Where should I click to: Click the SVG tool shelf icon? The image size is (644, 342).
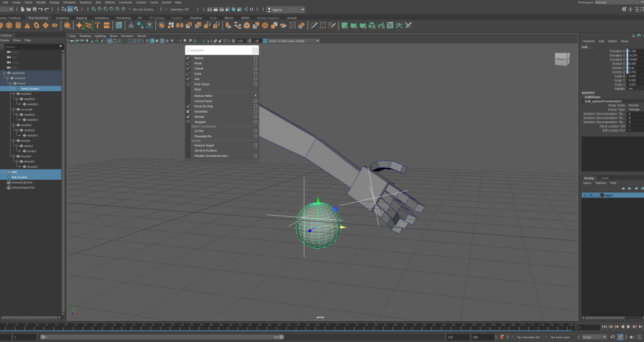[106, 25]
